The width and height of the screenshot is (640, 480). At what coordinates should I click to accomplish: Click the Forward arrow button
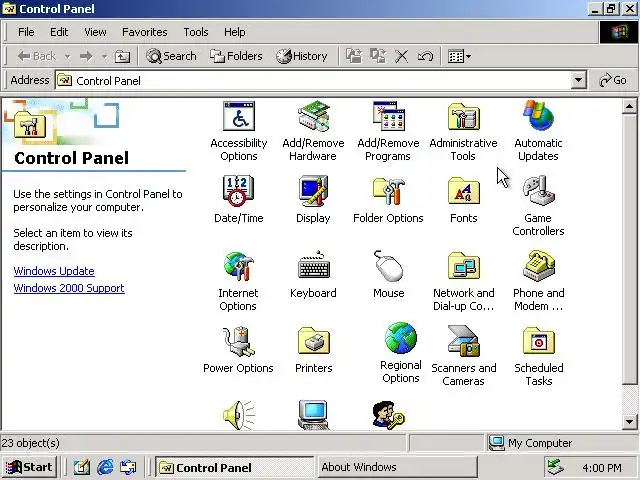tap(86, 56)
